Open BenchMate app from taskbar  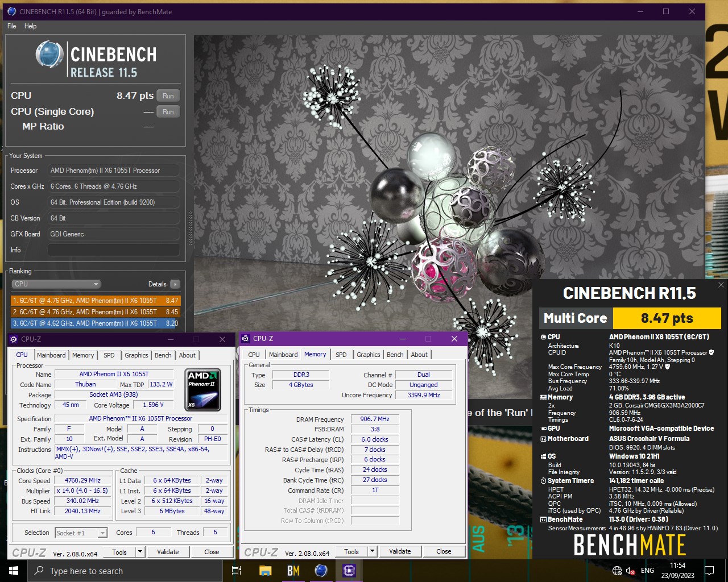pyautogui.click(x=293, y=571)
